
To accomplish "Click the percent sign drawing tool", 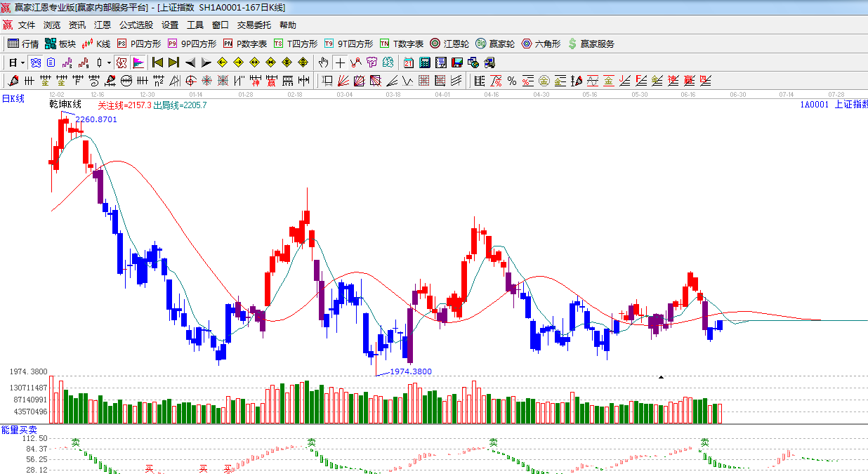I will tap(512, 81).
